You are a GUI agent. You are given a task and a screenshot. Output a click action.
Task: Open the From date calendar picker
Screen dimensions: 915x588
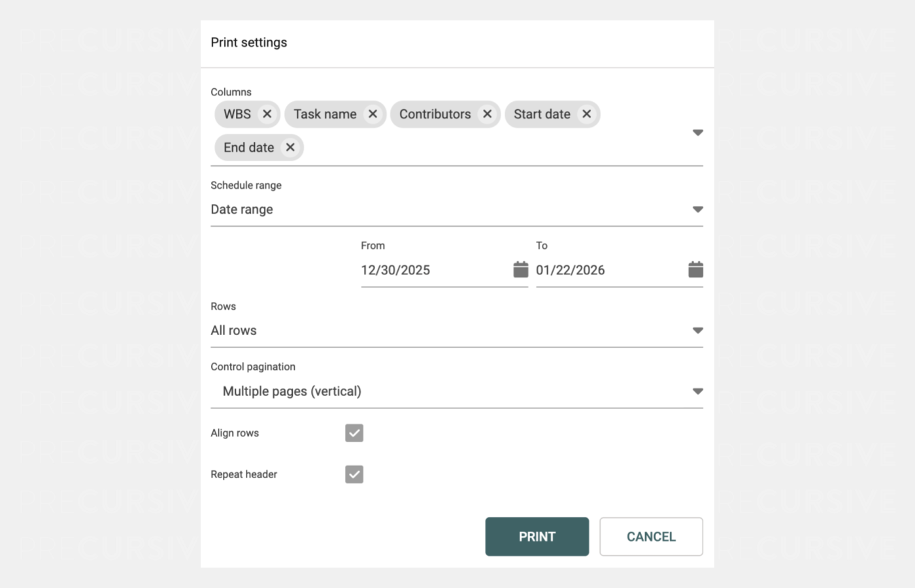click(x=520, y=269)
